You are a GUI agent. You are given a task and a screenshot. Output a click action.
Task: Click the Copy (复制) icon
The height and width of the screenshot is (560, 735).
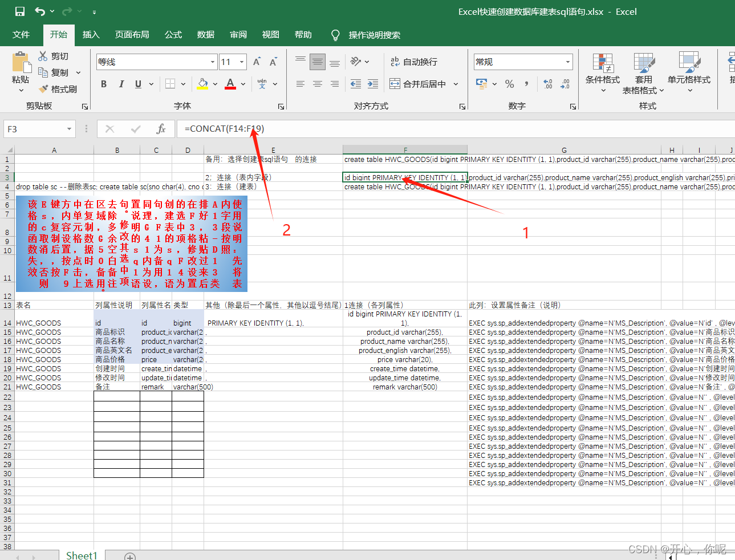tap(43, 72)
